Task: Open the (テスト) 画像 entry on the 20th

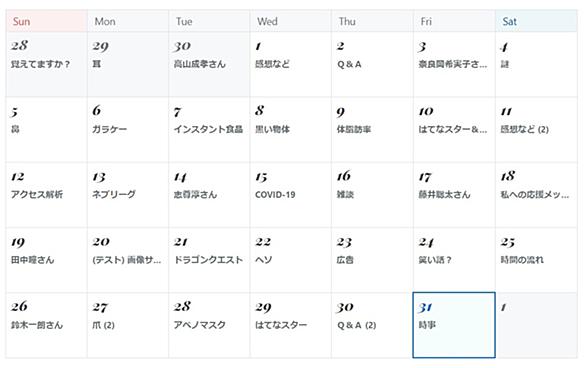Action: click(127, 260)
